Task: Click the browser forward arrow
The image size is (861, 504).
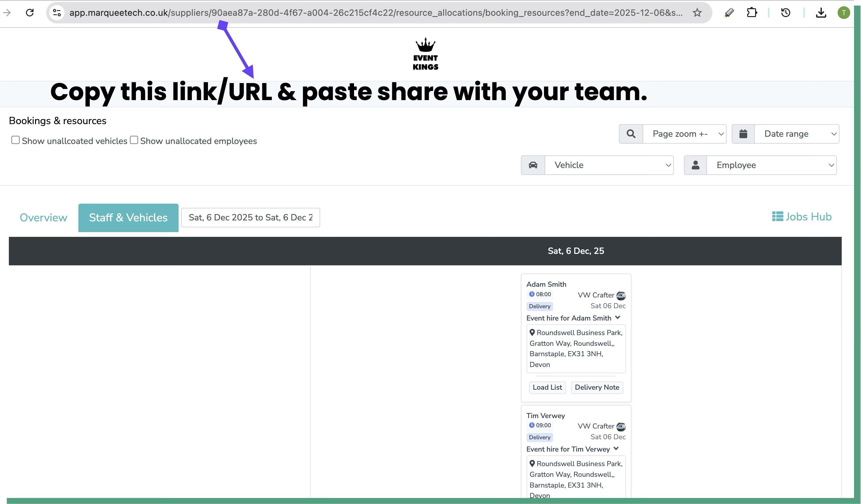Action: [7, 13]
